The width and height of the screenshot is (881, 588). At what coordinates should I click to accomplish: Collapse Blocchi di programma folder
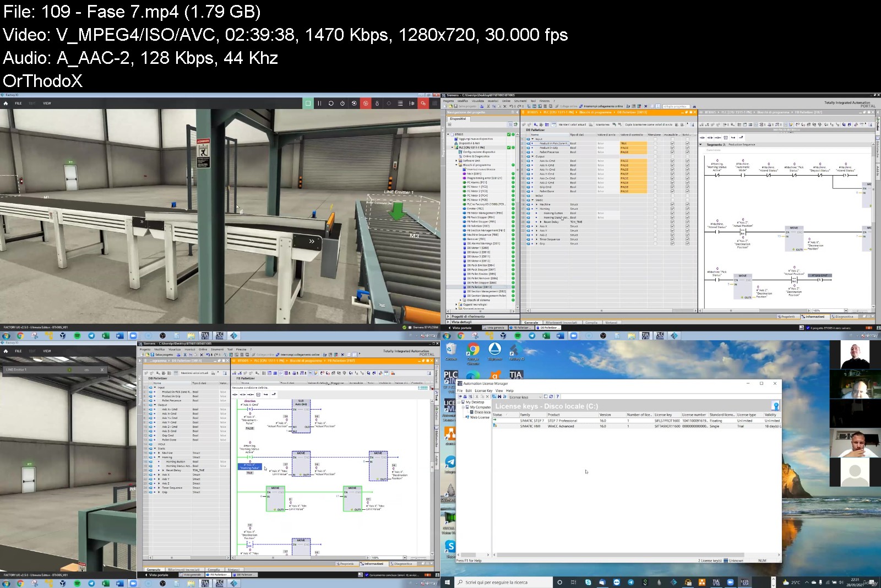(456, 165)
